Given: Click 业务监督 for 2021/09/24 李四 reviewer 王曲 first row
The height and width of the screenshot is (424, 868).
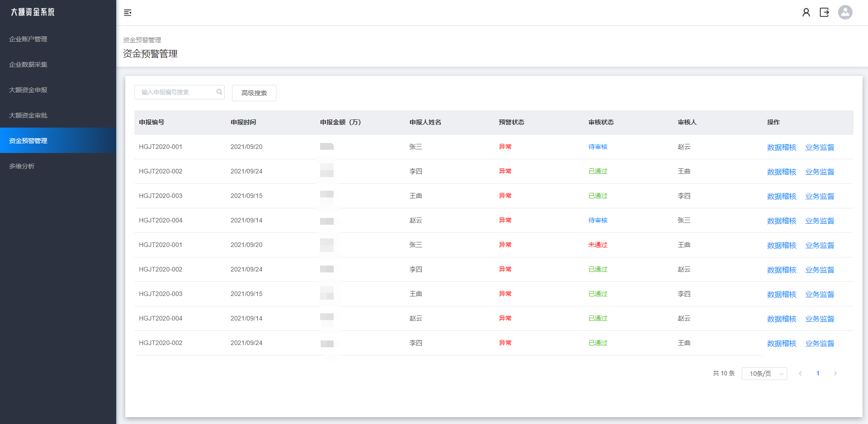Looking at the screenshot, I should click(820, 172).
